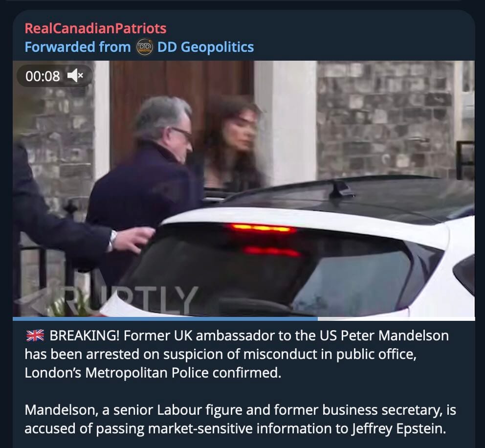Image resolution: width=485 pixels, height=448 pixels.
Task: Open the RealCanadianPatriots channel name
Action: (x=95, y=28)
